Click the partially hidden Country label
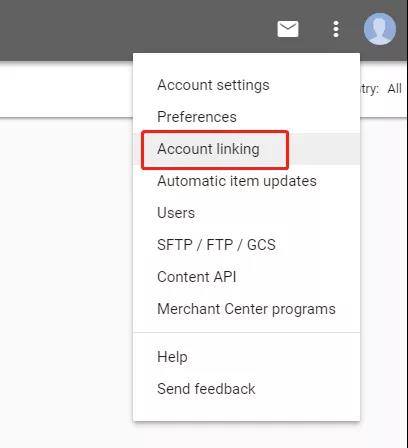 pyautogui.click(x=369, y=89)
